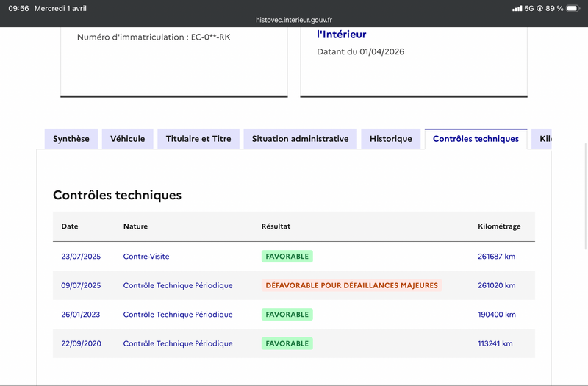The width and height of the screenshot is (588, 386).
Task: Click the 23/07/2025 date entry
Action: point(81,256)
